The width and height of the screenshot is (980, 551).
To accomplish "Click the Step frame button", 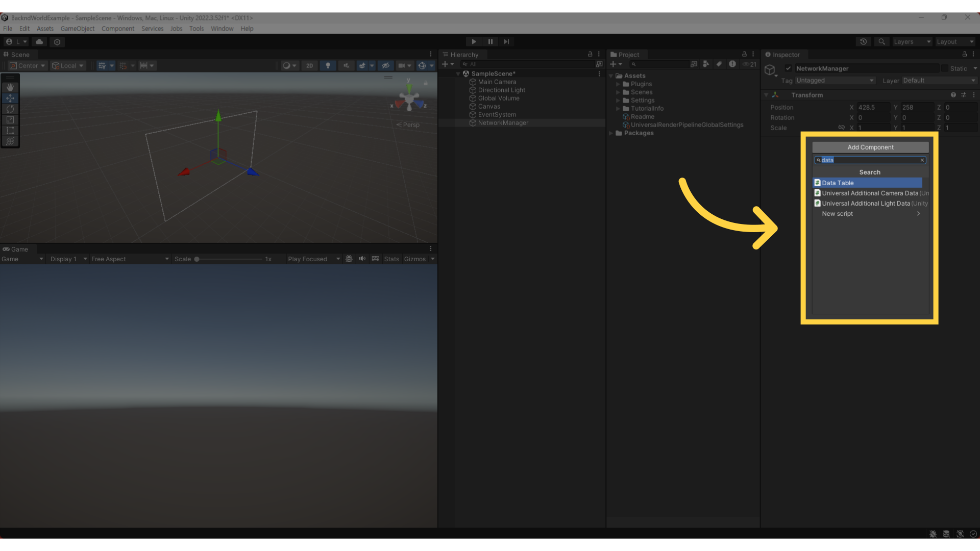I will [506, 42].
